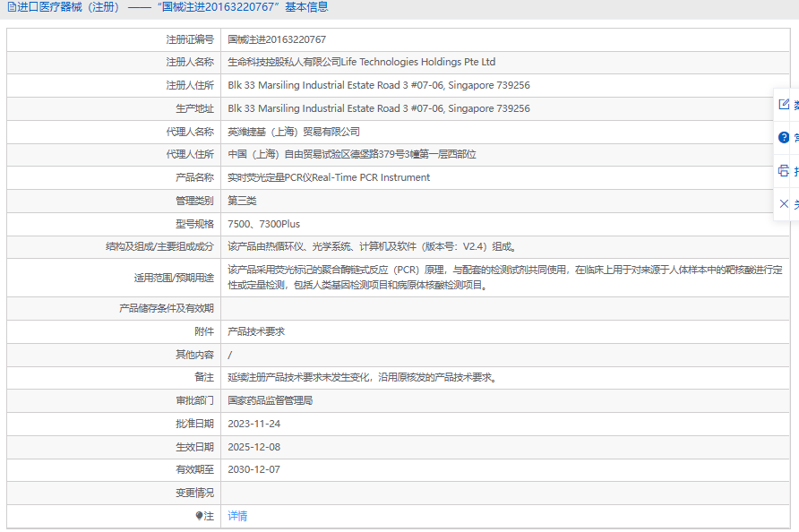Image resolution: width=799 pixels, height=532 pixels.
Task: Click the 注册人住所 address value
Action: coord(379,86)
